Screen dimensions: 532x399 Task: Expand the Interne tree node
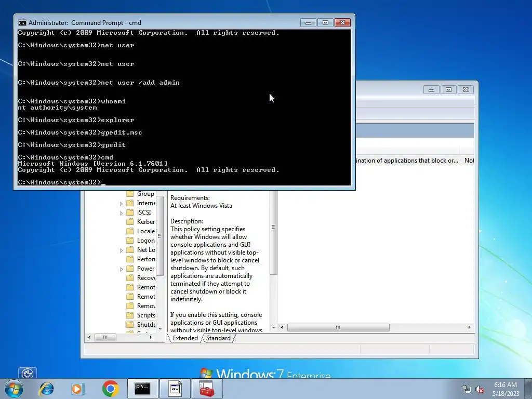[121, 204]
